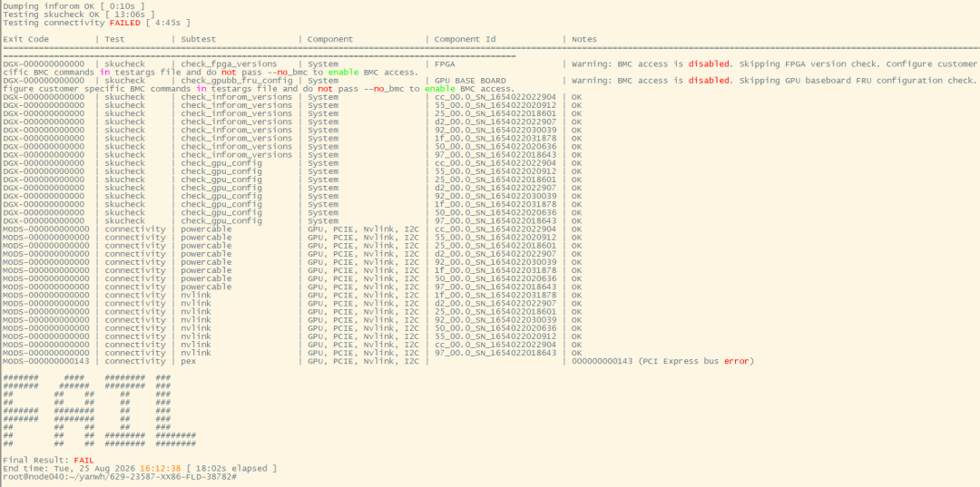
Task: Select the check_gpubb_fru_config subtest cell
Action: (x=236, y=81)
